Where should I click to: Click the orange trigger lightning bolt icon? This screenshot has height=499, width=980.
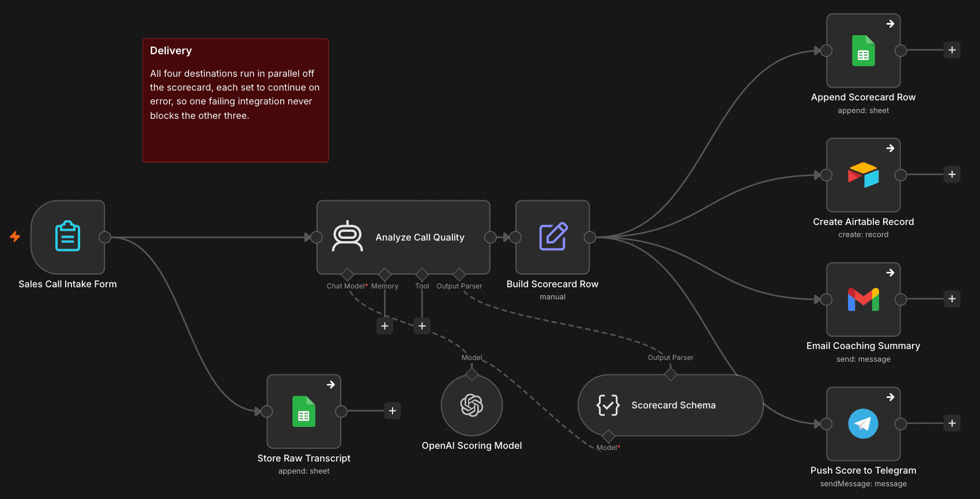(x=15, y=237)
